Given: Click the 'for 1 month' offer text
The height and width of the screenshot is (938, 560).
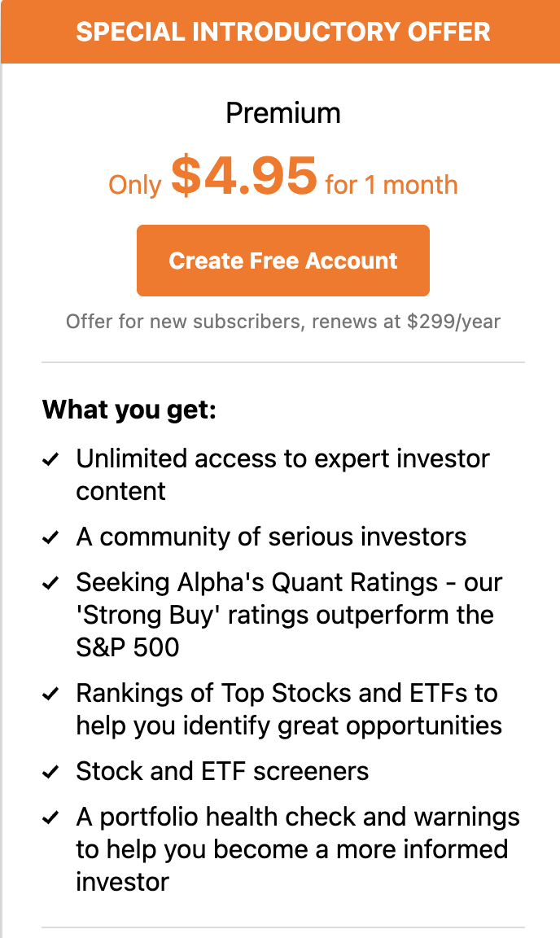Looking at the screenshot, I should (392, 185).
